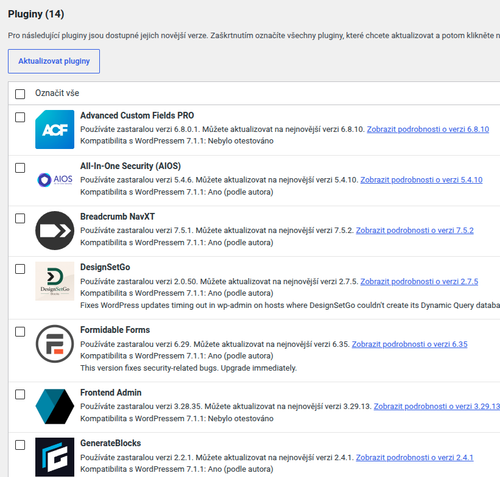Image resolution: width=500 pixels, height=477 pixels.
Task: Enable the DesignSetGo update checkbox
Action: point(20,269)
